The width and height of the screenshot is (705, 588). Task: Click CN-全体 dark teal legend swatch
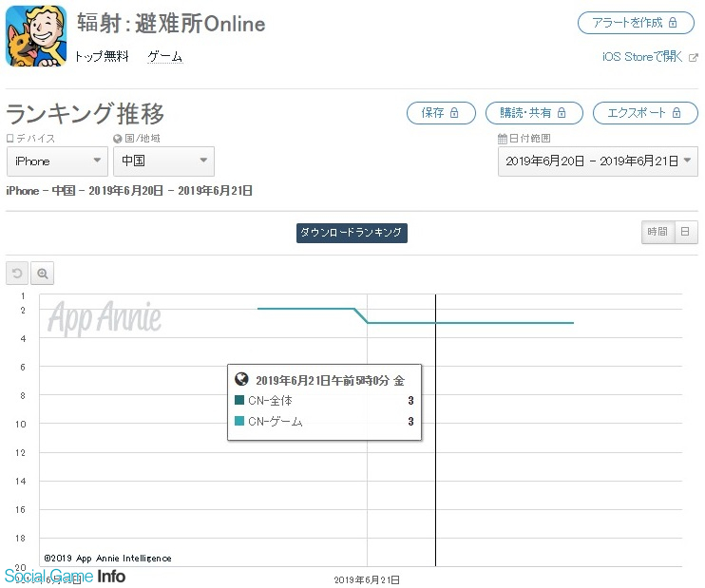coord(239,400)
